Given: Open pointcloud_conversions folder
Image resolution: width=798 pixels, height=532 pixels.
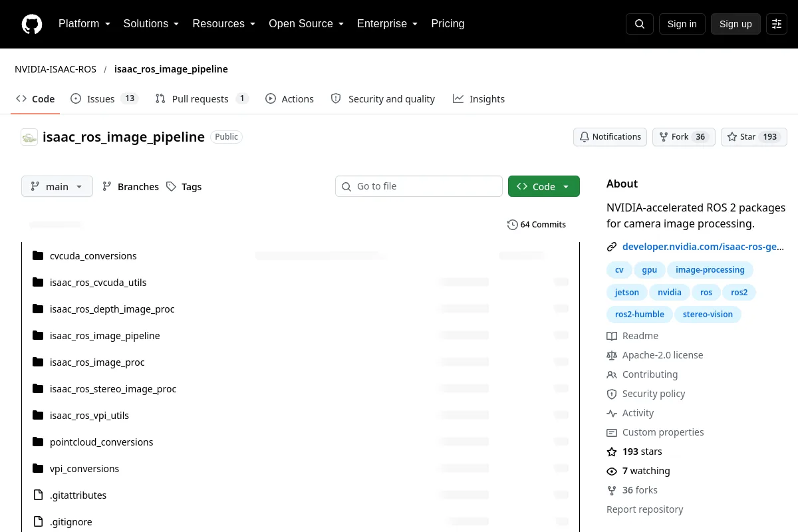Looking at the screenshot, I should pyautogui.click(x=102, y=442).
